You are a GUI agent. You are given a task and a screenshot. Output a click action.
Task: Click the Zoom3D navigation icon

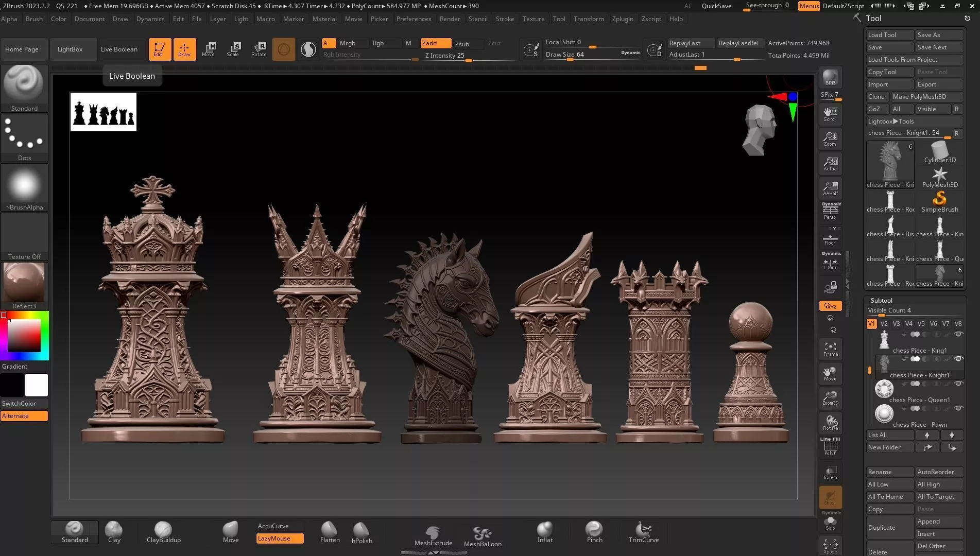pos(830,398)
